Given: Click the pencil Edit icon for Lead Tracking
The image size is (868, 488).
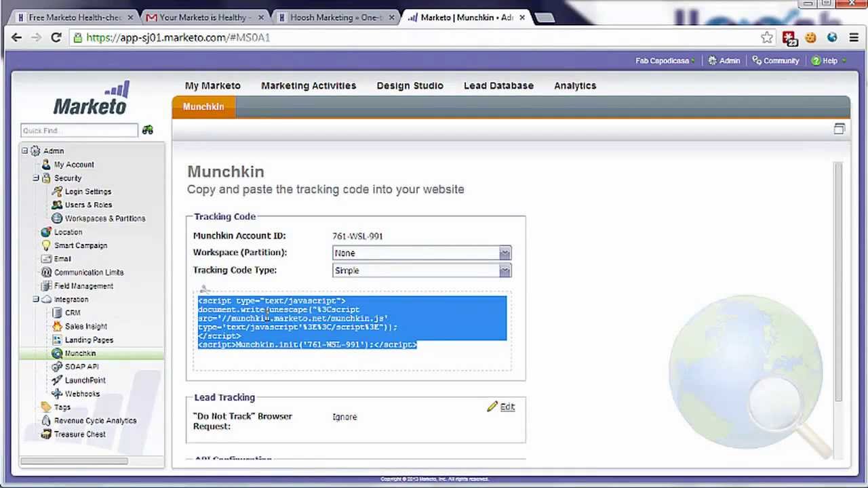Looking at the screenshot, I should pos(492,407).
